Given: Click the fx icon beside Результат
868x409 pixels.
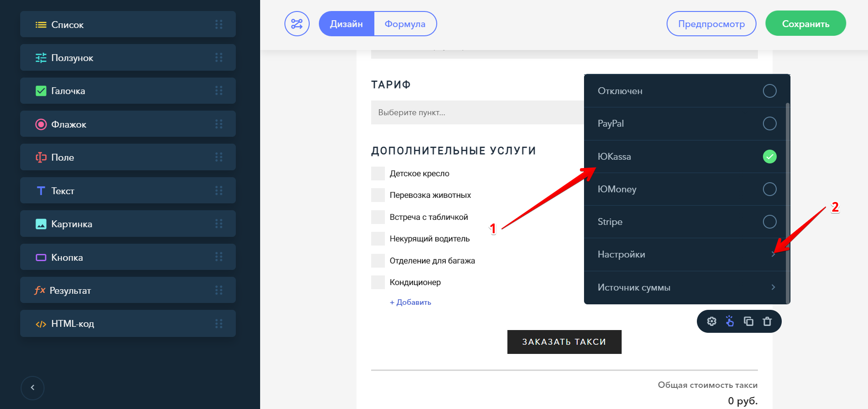Looking at the screenshot, I should click(40, 290).
